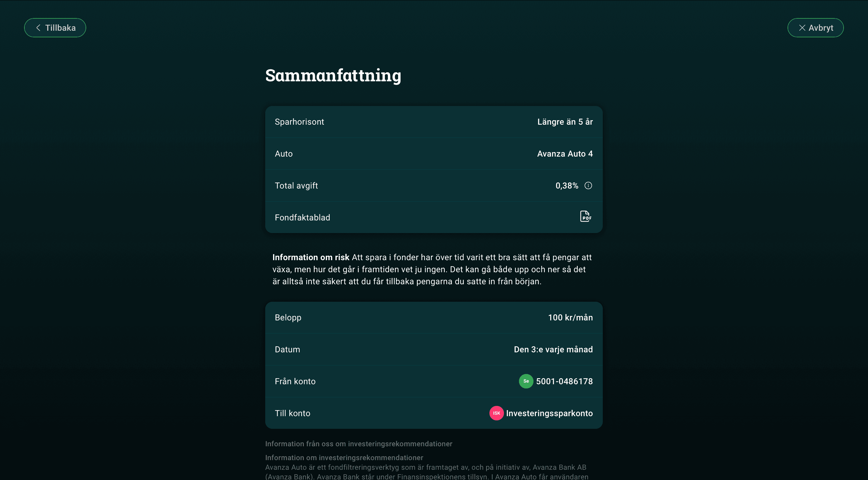Click the Investeringssparkonto account name
Viewport: 868px width, 480px height.
coord(549,413)
